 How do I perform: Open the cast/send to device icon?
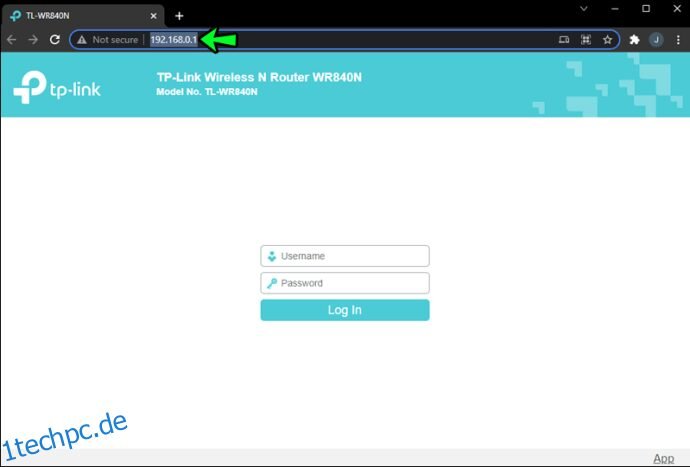564,40
